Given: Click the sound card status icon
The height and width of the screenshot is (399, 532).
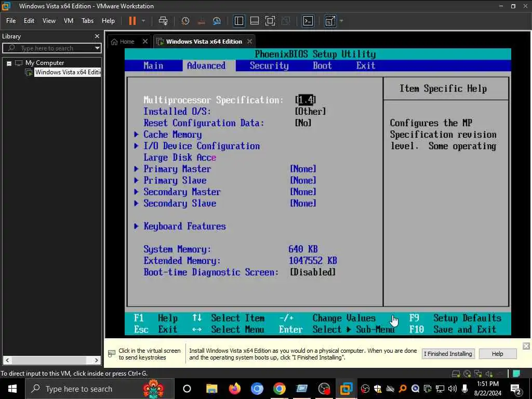Looking at the screenshot, I should point(489,374).
